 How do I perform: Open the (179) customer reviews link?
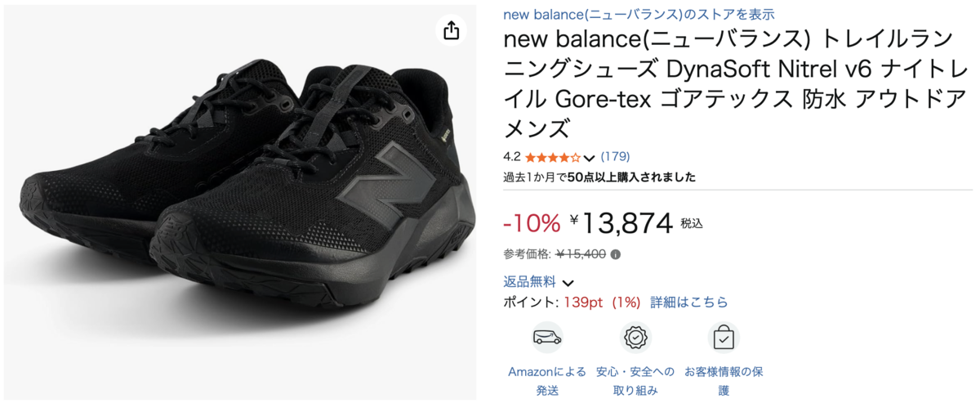click(x=615, y=156)
